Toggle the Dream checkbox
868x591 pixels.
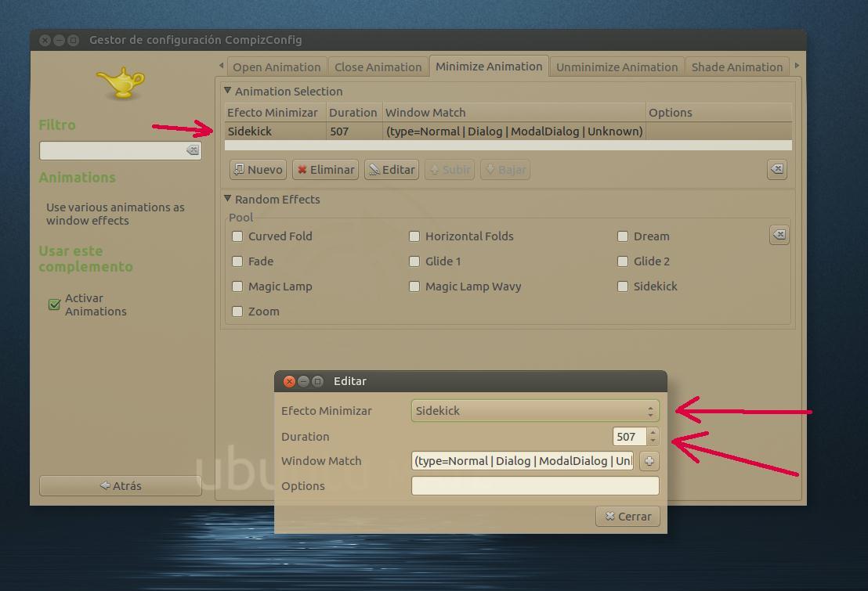click(623, 236)
